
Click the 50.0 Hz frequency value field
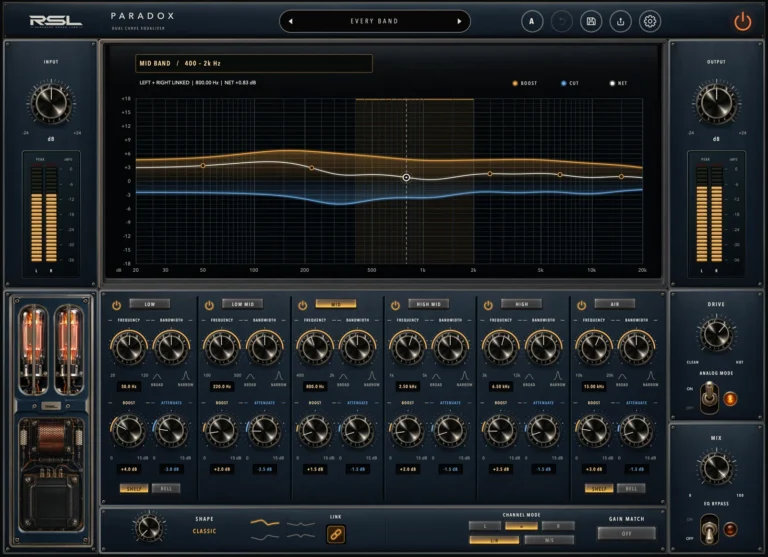point(129,387)
